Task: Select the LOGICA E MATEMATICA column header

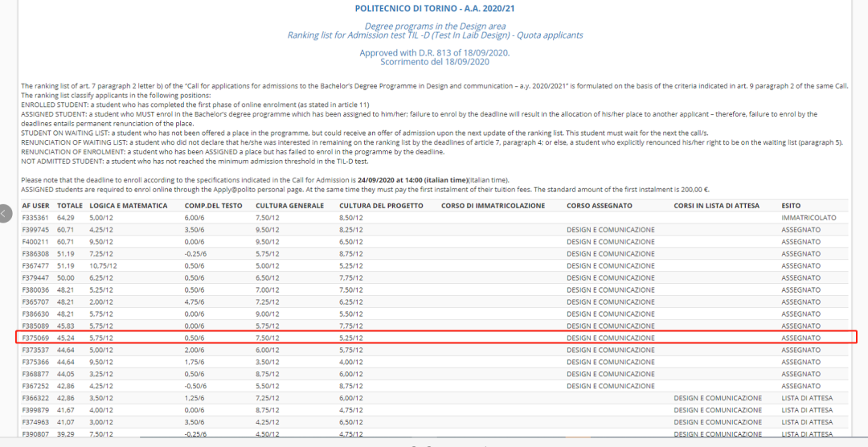Action: (129, 206)
